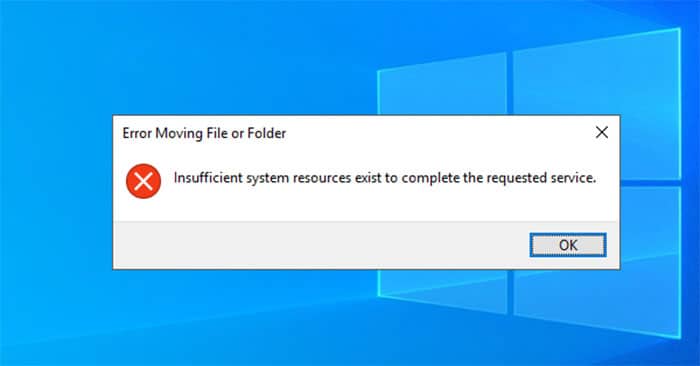The height and width of the screenshot is (366, 700).
Task: Click the red error circle icon
Action: coord(143,181)
